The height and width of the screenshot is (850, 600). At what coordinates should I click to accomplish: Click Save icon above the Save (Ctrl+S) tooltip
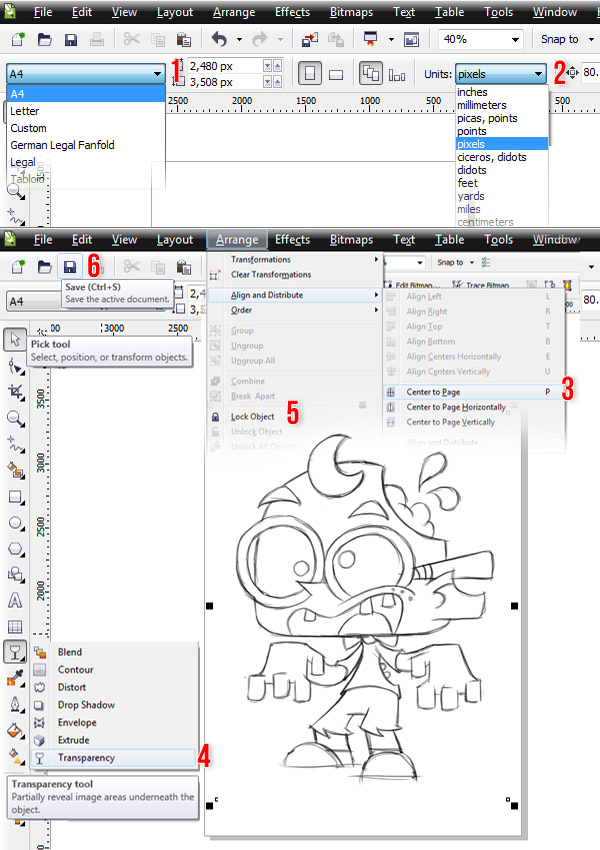(x=70, y=267)
